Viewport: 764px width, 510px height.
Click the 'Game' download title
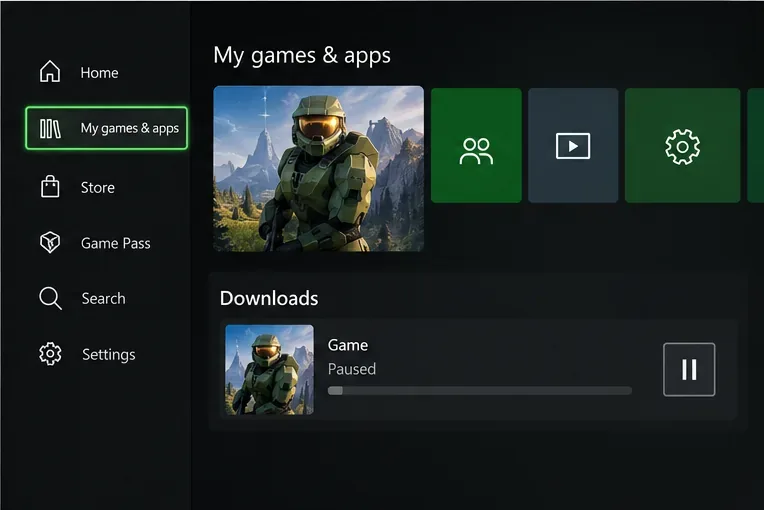tap(348, 345)
